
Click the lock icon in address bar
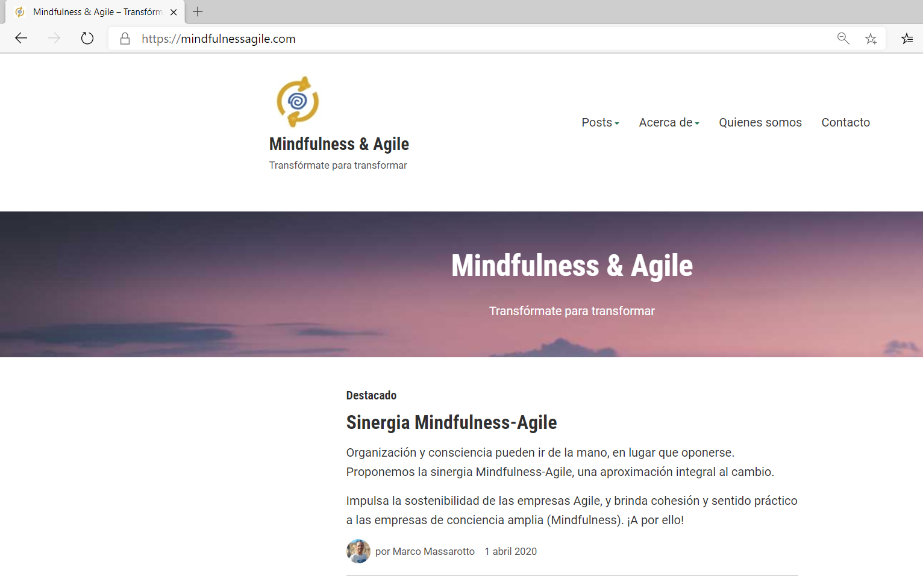pos(125,39)
